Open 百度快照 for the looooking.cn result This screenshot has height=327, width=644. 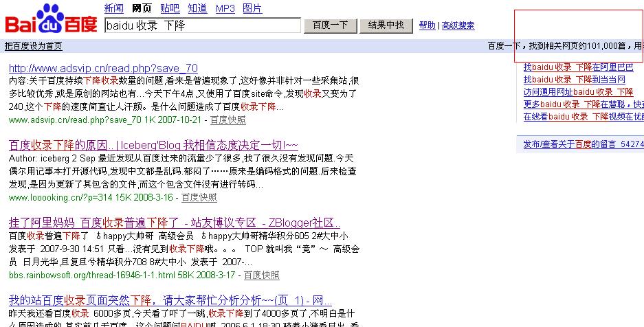(199, 197)
